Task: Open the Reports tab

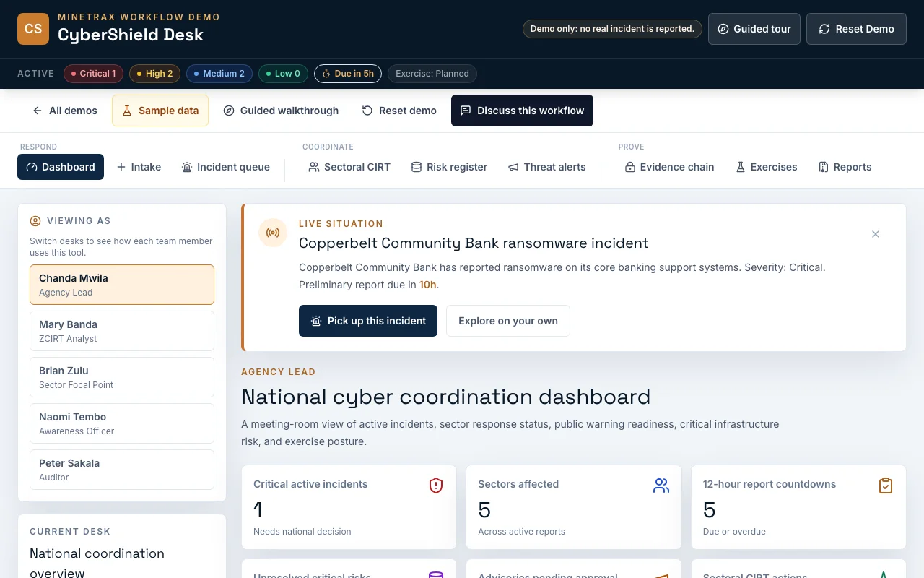Action: tap(845, 167)
